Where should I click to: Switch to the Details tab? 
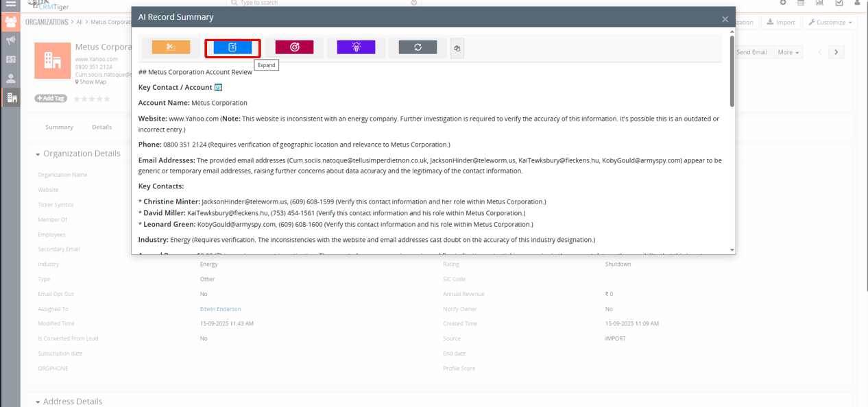[x=102, y=127]
